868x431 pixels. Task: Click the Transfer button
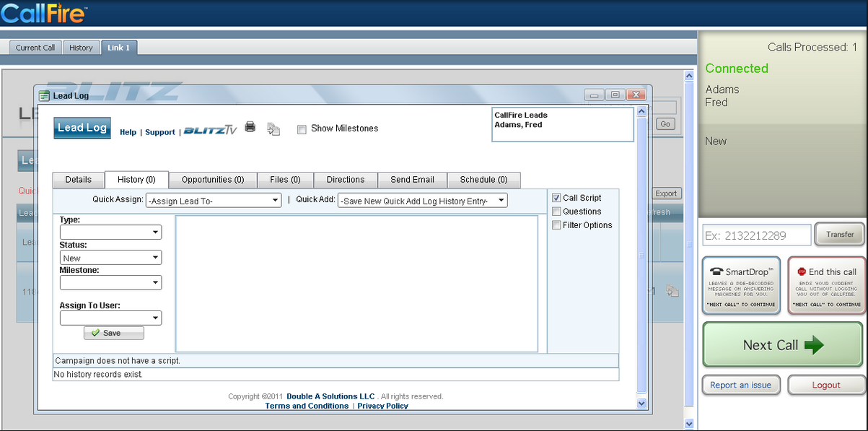[840, 234]
